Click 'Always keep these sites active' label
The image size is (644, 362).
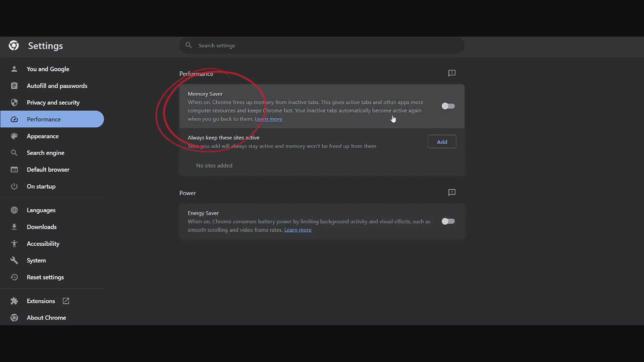pos(223,138)
